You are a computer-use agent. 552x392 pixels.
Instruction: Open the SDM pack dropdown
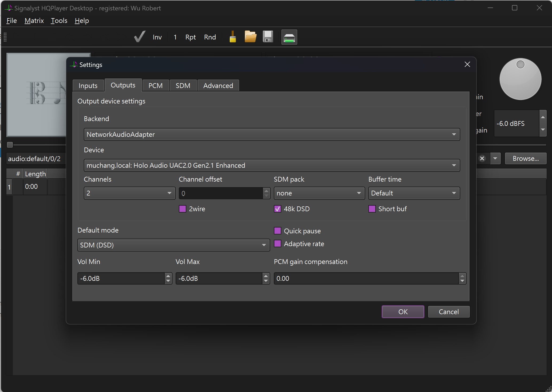(x=319, y=193)
